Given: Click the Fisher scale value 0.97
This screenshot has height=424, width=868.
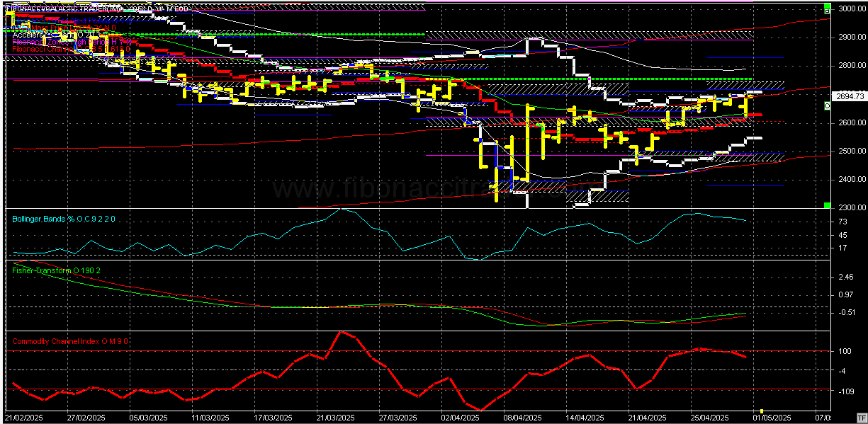Looking at the screenshot, I should tap(845, 294).
